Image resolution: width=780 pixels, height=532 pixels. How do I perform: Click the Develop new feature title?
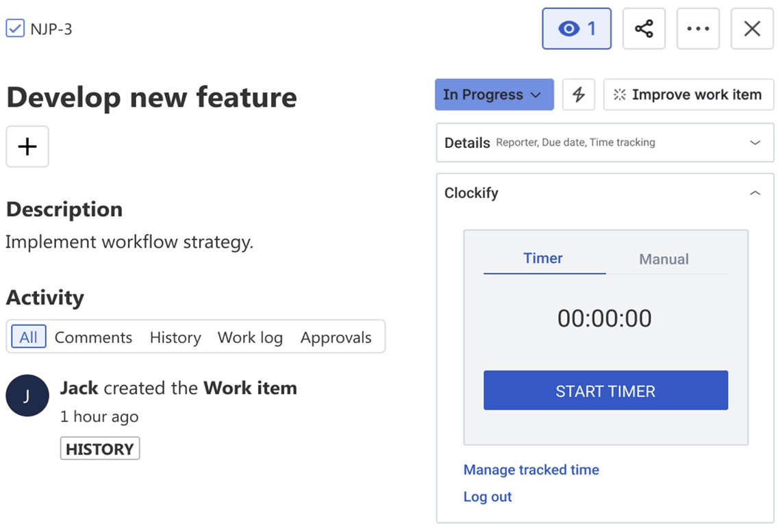152,97
